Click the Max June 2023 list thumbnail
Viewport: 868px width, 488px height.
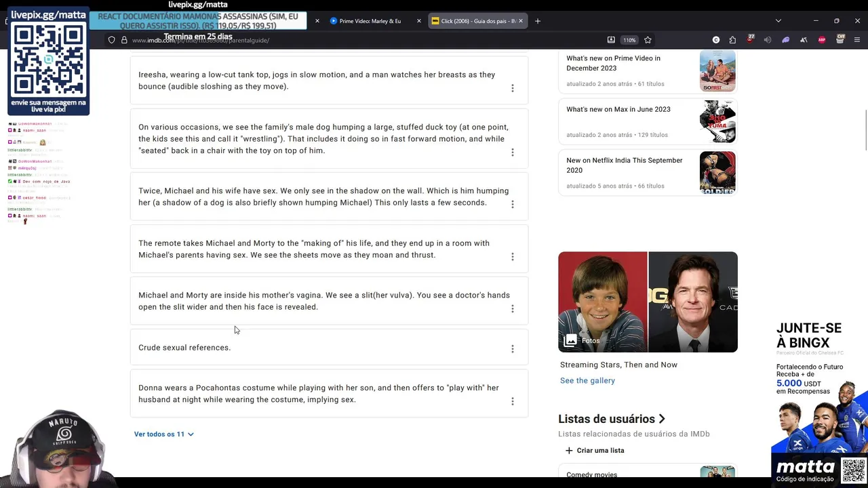717,121
